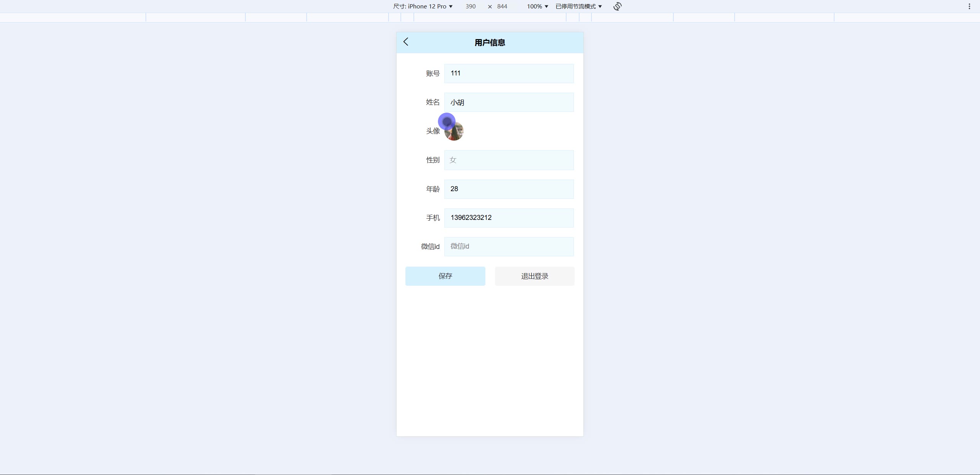Click the viewport height field 844

point(502,7)
